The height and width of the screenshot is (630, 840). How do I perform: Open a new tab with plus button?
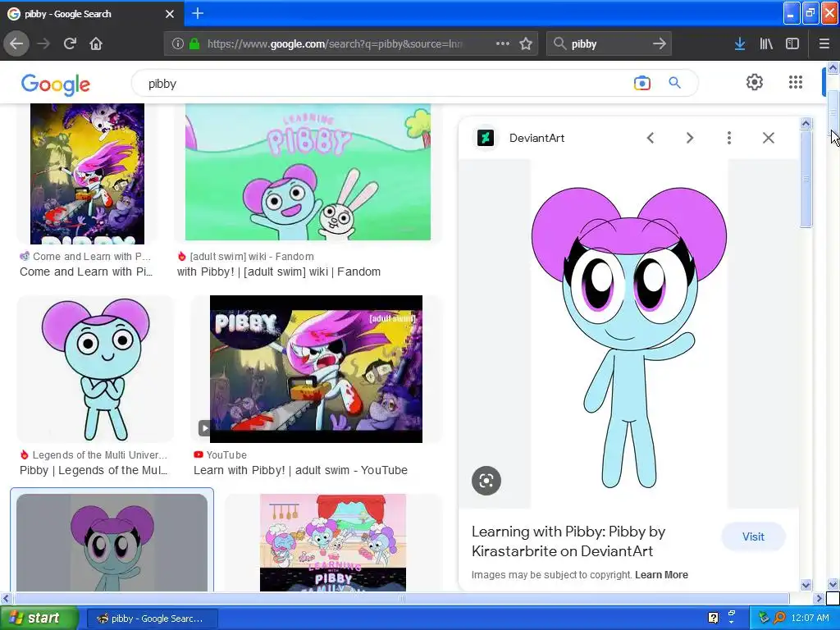[198, 13]
